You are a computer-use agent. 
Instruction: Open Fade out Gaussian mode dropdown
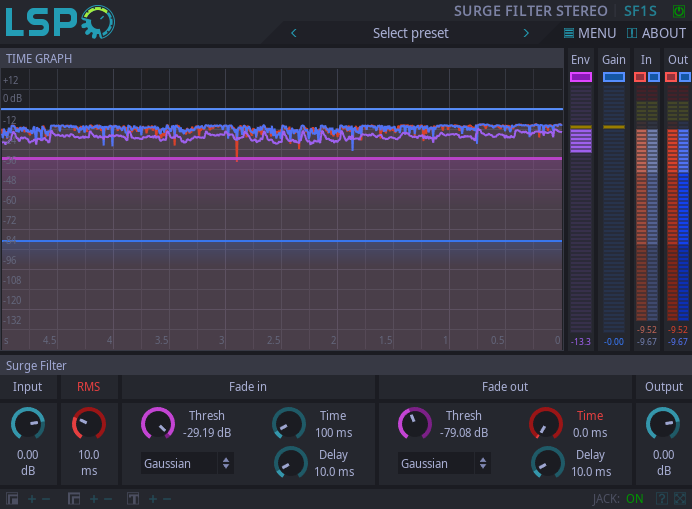click(x=444, y=463)
